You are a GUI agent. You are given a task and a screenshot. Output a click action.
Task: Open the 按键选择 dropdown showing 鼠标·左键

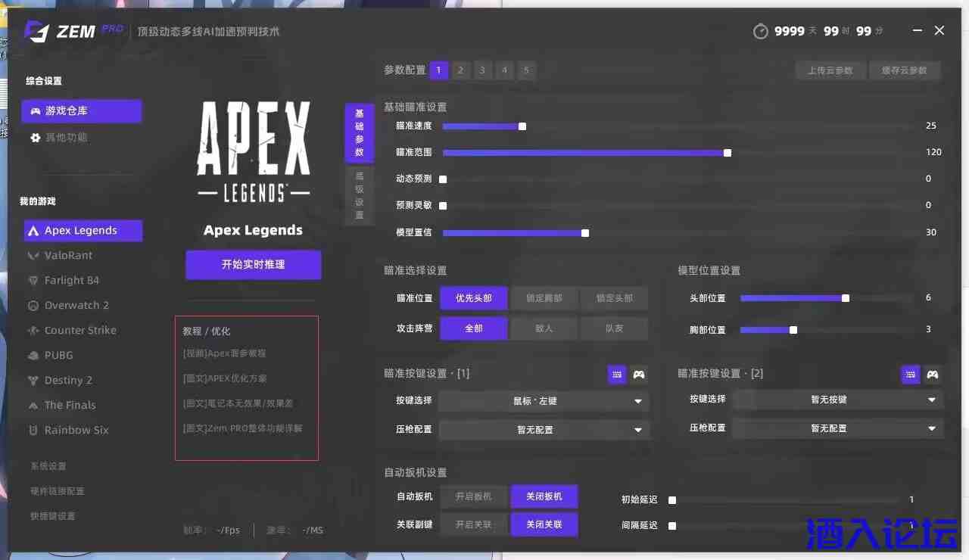(543, 401)
